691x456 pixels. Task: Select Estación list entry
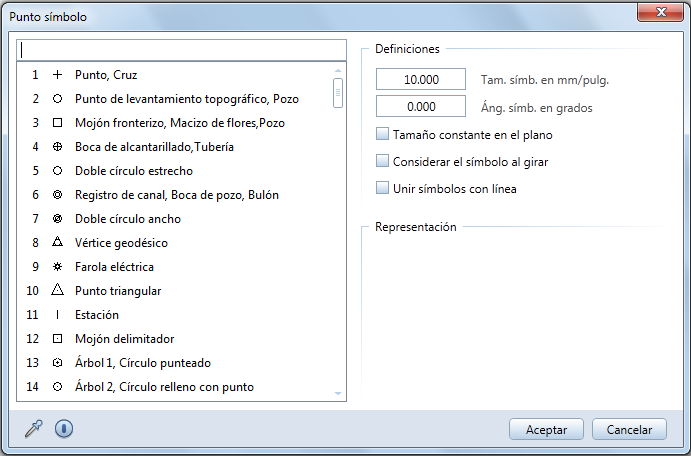click(98, 315)
